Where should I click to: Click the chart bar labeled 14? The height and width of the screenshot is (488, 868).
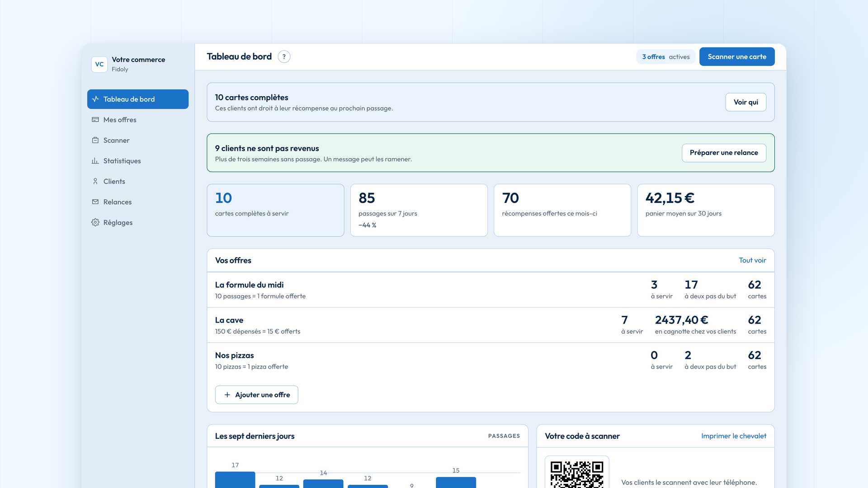[x=323, y=484]
